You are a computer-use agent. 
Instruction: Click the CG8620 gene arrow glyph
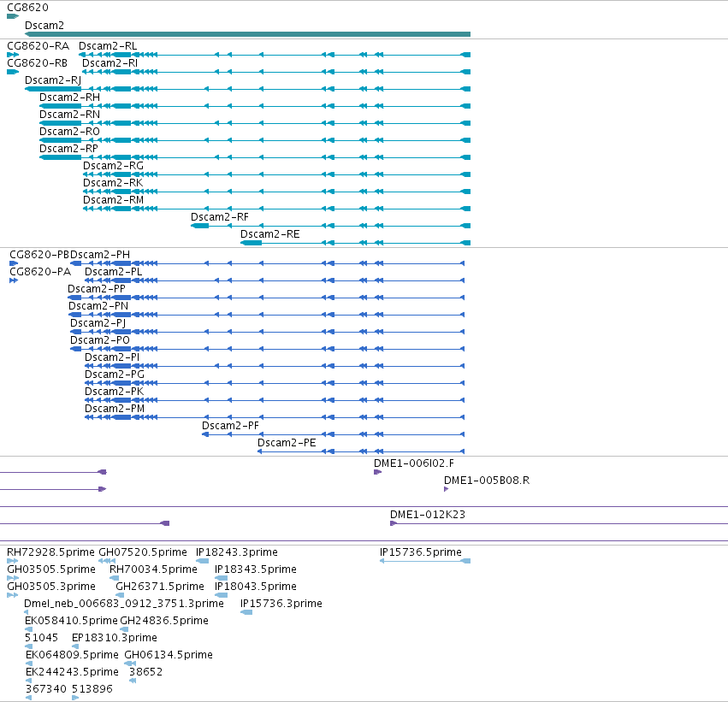[13, 16]
